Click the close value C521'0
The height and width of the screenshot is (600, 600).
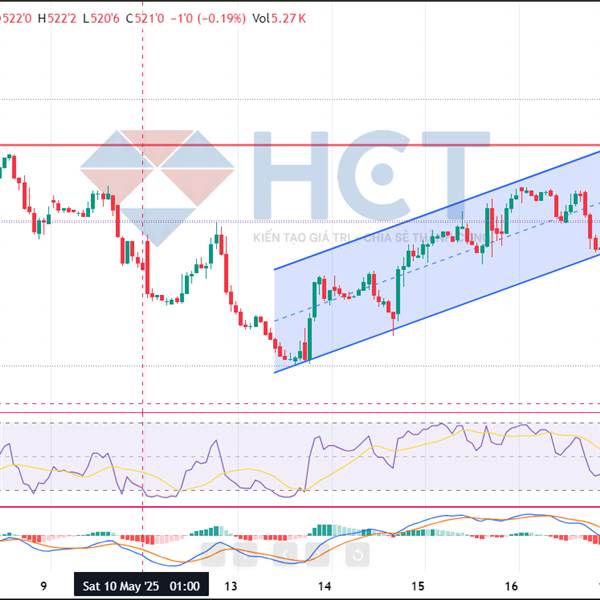coord(145,18)
